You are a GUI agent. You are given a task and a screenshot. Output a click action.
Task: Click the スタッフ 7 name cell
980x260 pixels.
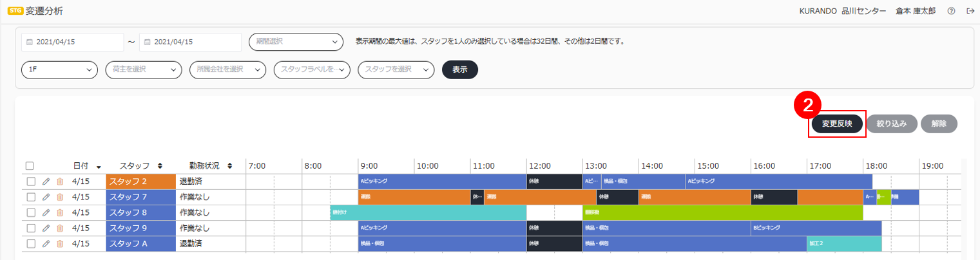[x=140, y=197]
